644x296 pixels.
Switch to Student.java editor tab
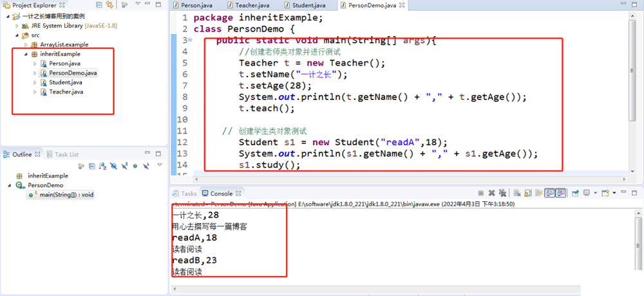click(x=306, y=5)
